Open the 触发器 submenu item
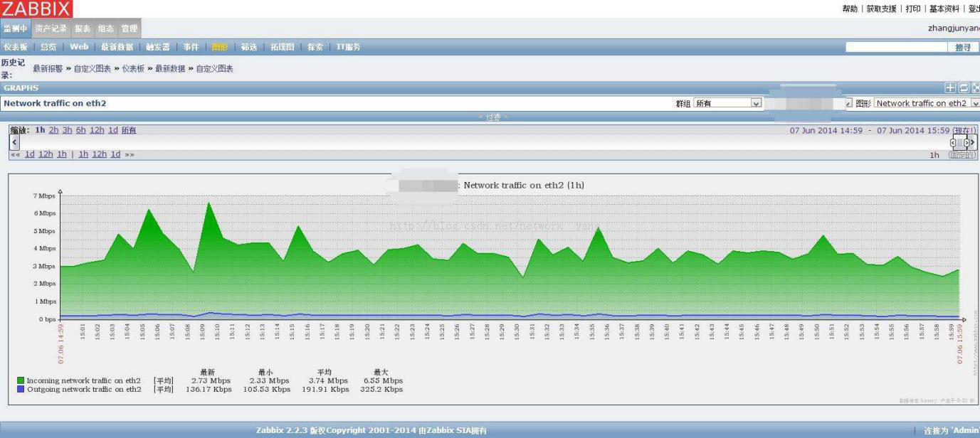The image size is (980, 438). click(x=158, y=47)
